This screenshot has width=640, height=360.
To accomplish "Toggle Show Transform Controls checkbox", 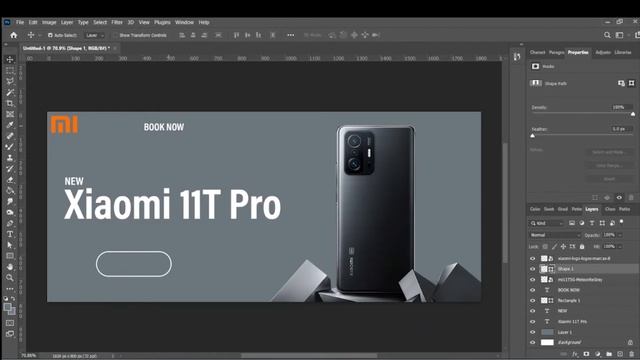I will click(x=115, y=35).
